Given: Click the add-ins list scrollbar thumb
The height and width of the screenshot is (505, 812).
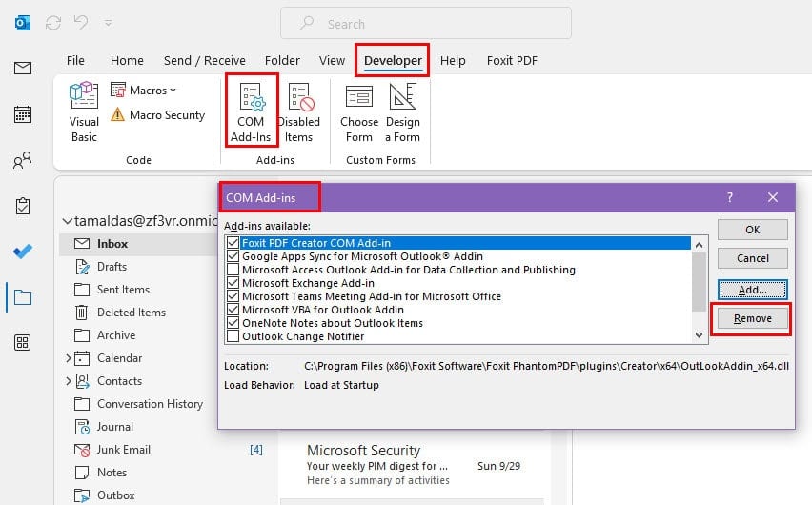Looking at the screenshot, I should (700, 282).
